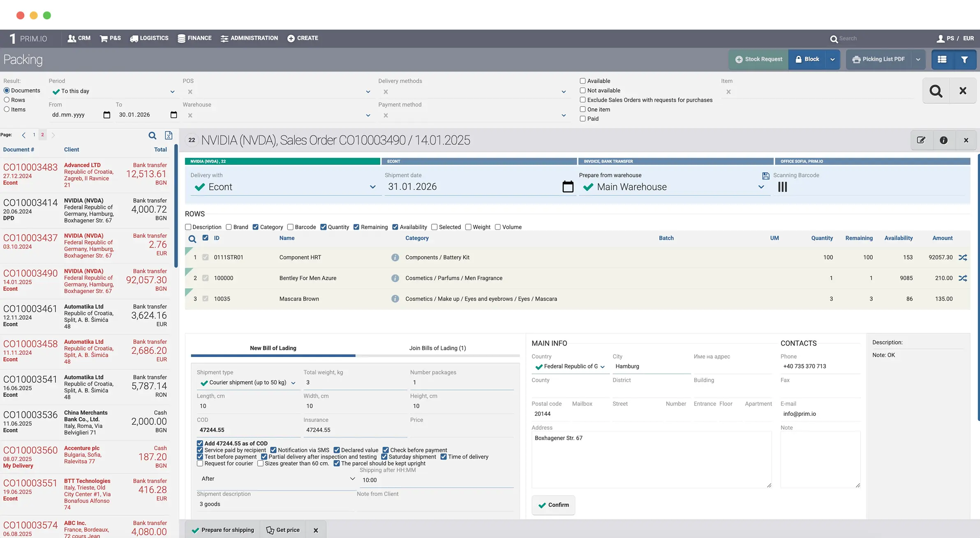Click the edit order pencil icon
This screenshot has width=980, height=538.
tap(921, 140)
